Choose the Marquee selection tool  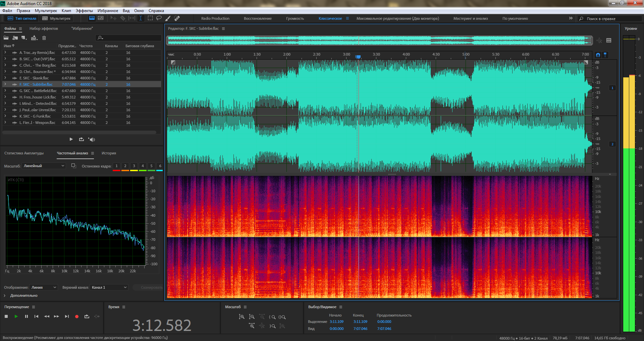click(150, 18)
